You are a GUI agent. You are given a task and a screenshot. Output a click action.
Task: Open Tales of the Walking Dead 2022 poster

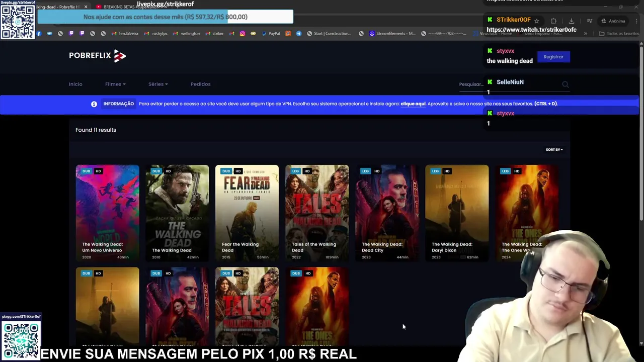click(x=317, y=213)
